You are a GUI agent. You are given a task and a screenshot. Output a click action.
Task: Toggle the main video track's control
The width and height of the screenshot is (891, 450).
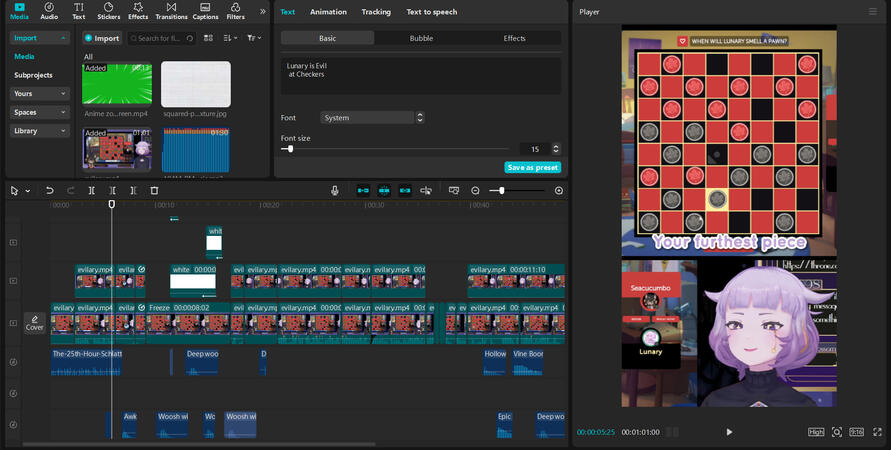(13, 323)
